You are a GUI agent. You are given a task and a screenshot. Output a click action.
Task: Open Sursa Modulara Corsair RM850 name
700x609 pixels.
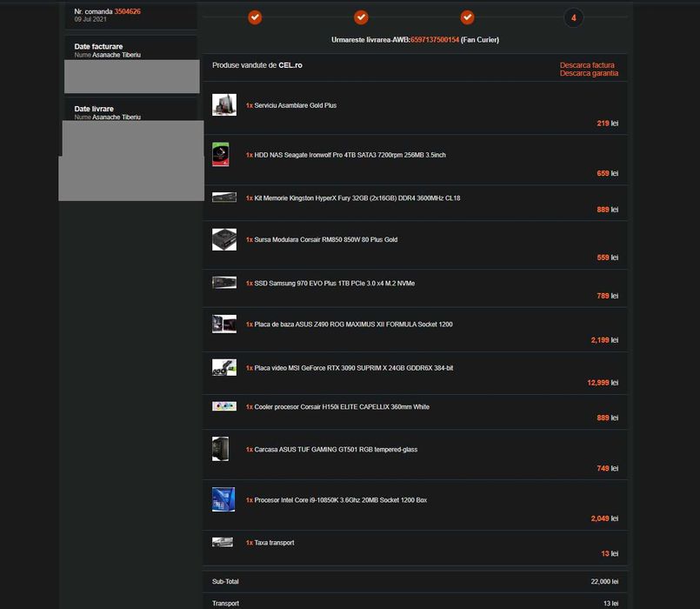[x=325, y=239]
